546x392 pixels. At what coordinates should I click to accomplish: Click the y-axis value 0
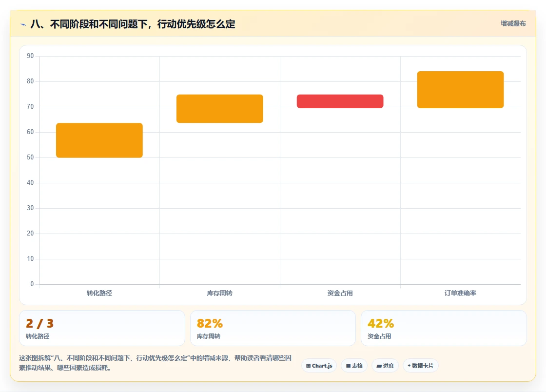[32, 284]
